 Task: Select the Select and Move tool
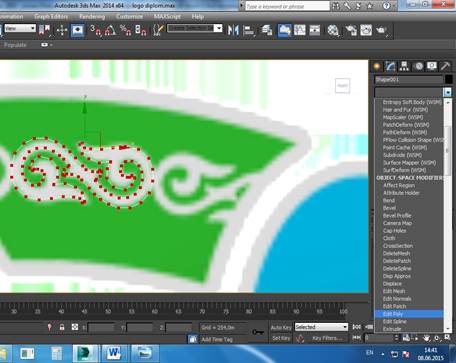pyautogui.click(x=62, y=31)
